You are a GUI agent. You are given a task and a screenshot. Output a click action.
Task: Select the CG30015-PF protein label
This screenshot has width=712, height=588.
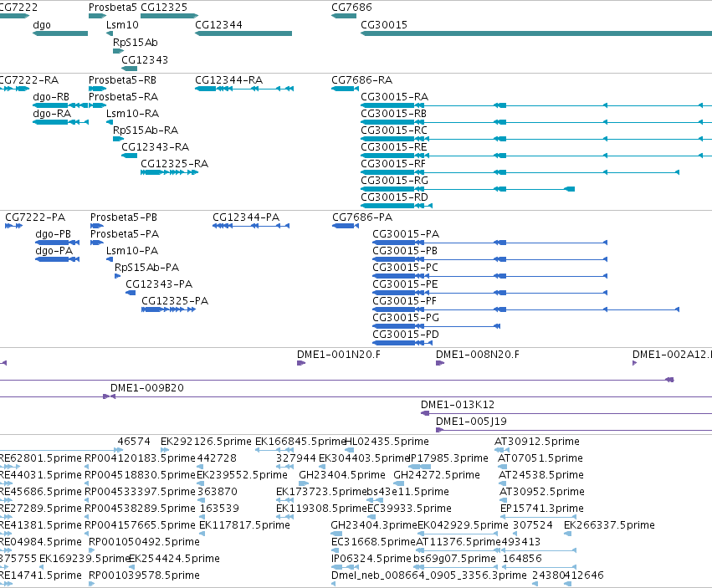[x=404, y=300]
